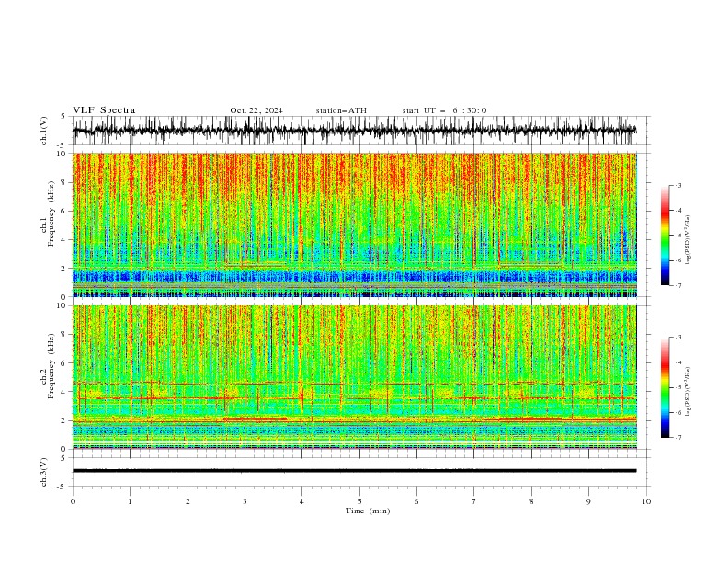Viewport: 728px width, 563px height.
Task: Click the "Time (min)" axis title
Action: coord(368,511)
